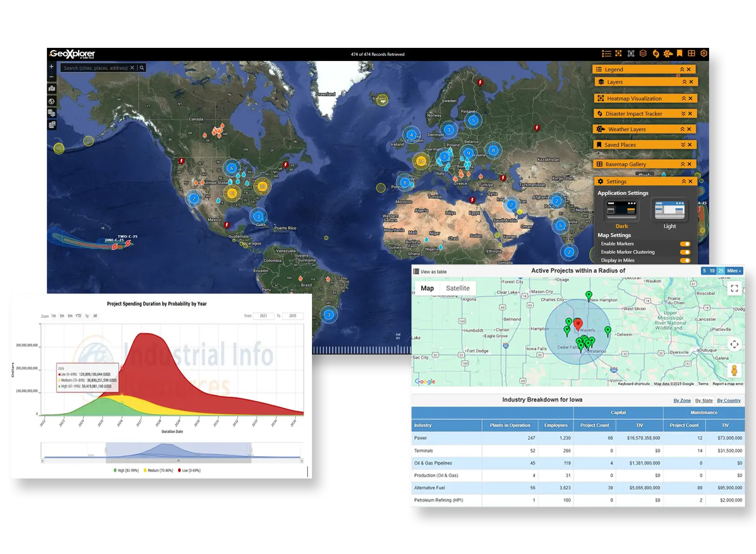Collapse the Legend panel chevron
The height and width of the screenshot is (554, 756).
pos(682,70)
